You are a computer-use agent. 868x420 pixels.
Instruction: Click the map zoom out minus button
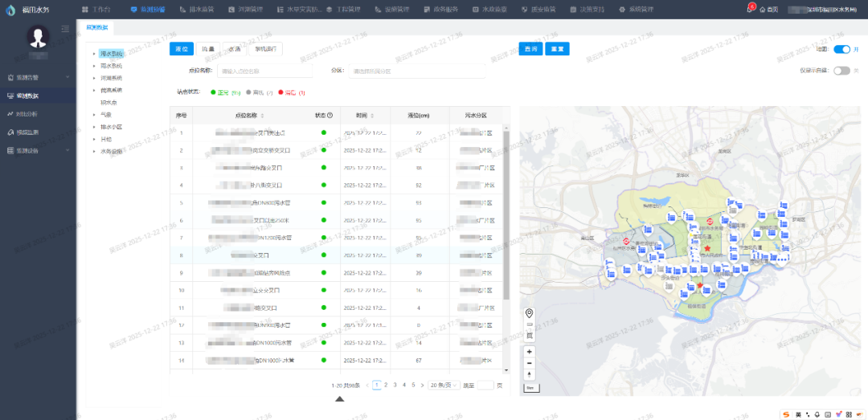coord(529,363)
